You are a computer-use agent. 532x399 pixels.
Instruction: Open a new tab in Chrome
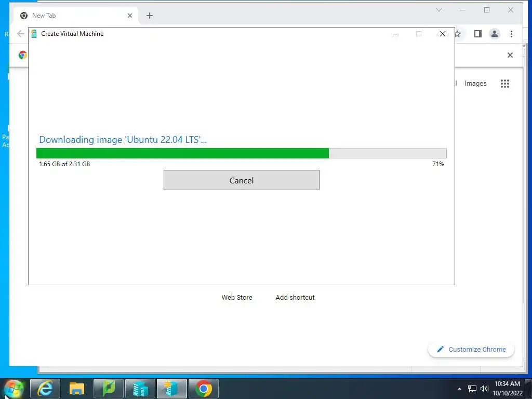point(150,16)
